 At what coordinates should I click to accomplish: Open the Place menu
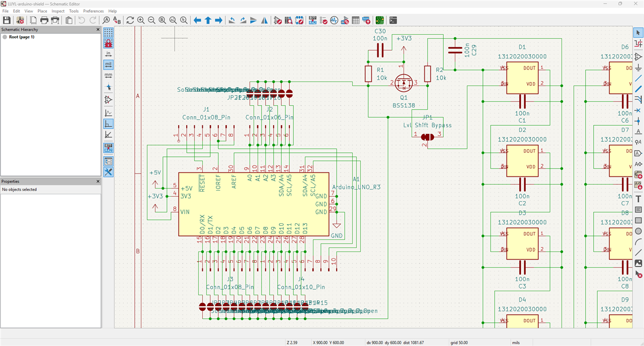pos(42,11)
